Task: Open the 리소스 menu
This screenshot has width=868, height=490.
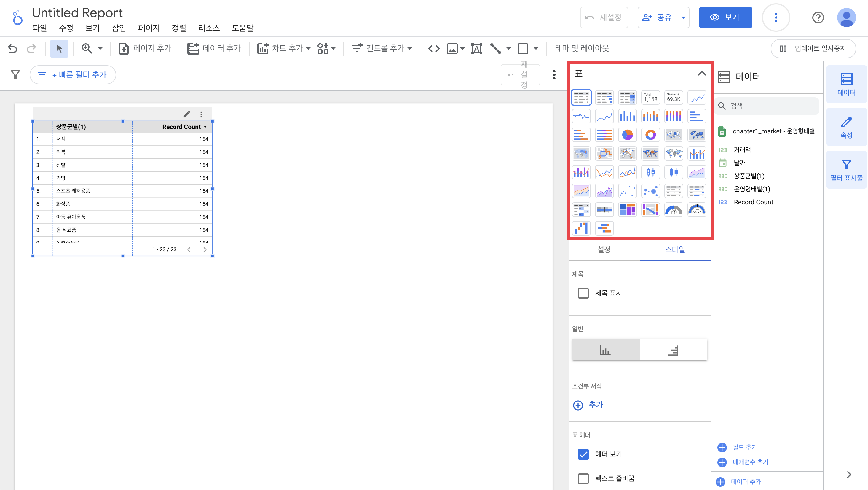Action: coord(209,28)
